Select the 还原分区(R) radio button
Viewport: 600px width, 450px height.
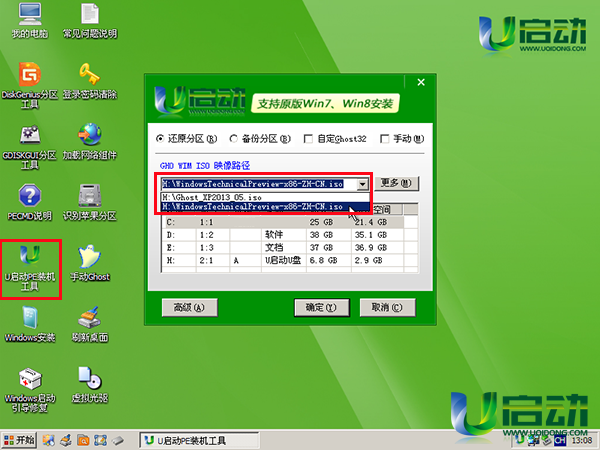click(160, 139)
